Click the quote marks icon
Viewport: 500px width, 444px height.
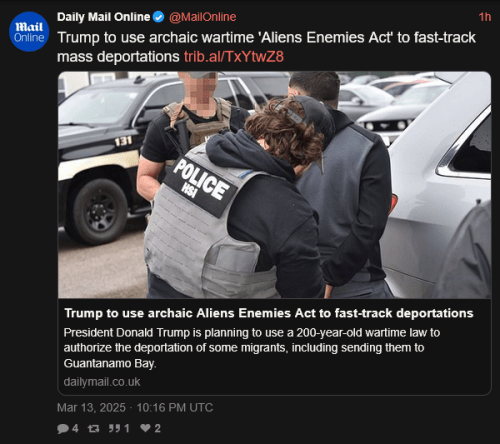click(115, 428)
